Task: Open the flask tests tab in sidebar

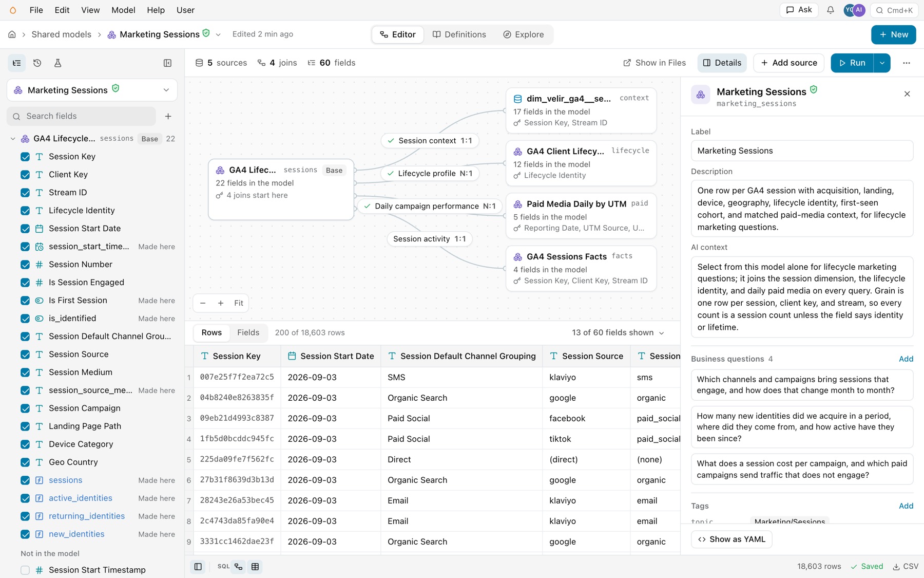Action: click(57, 63)
